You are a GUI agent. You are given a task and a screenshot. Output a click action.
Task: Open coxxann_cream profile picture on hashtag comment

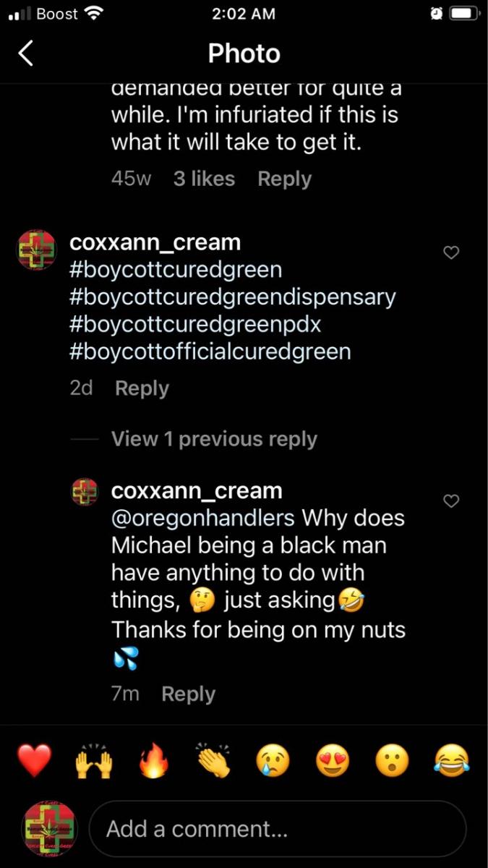point(37,250)
